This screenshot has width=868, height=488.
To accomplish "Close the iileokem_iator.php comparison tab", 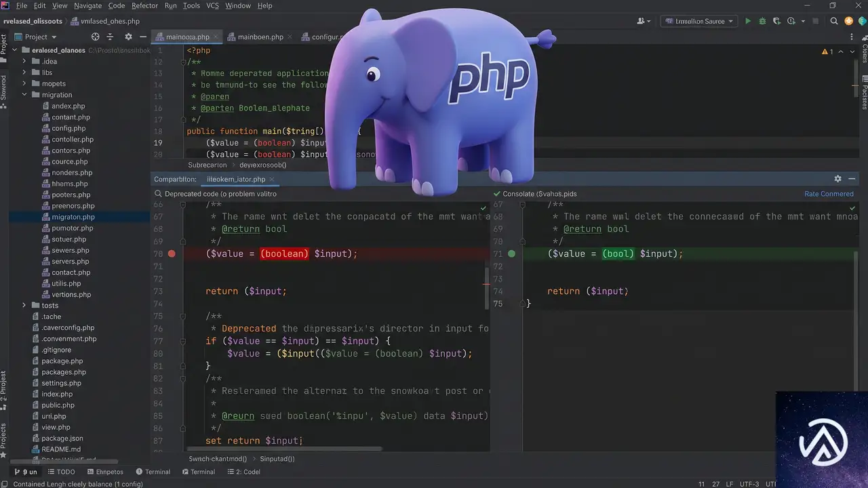I will pos(272,180).
